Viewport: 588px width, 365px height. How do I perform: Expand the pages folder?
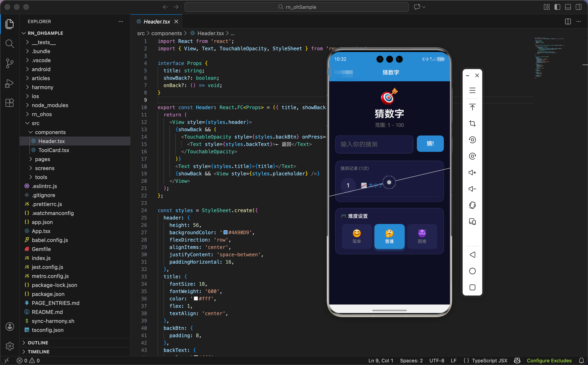42,159
